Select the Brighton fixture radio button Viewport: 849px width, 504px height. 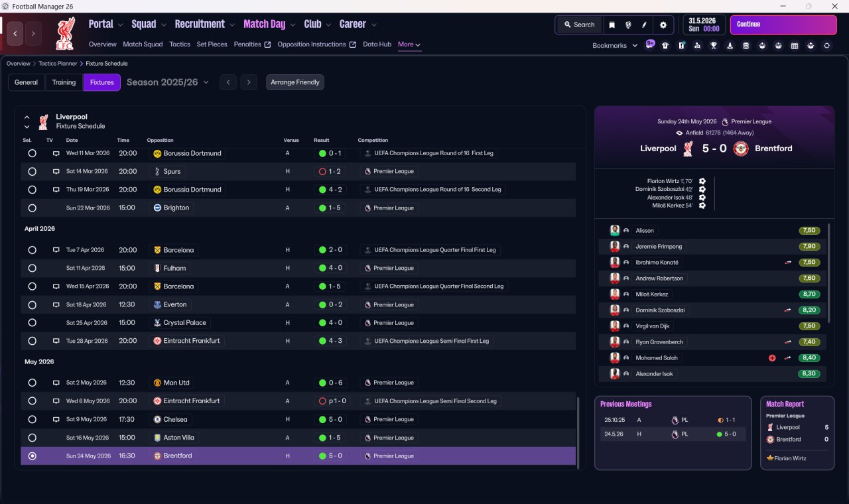pos(32,208)
